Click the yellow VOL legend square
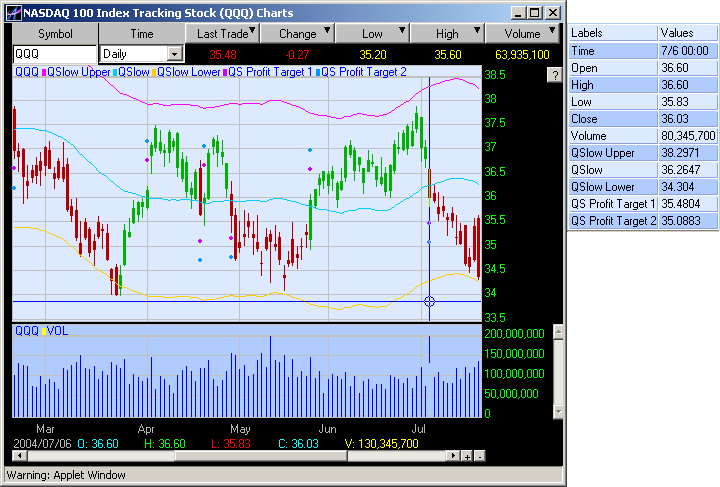720x487 pixels. 44,331
